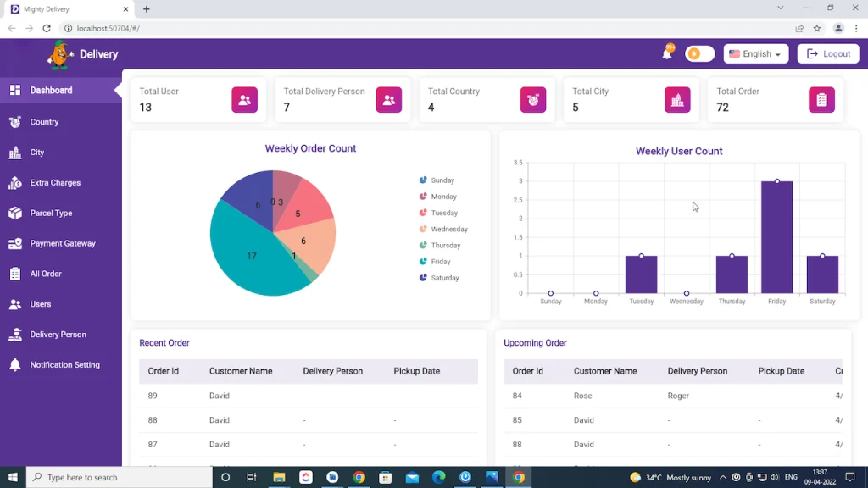The width and height of the screenshot is (868, 488).
Task: Click the Total Delivery Person card icon
Action: pyautogui.click(x=388, y=100)
